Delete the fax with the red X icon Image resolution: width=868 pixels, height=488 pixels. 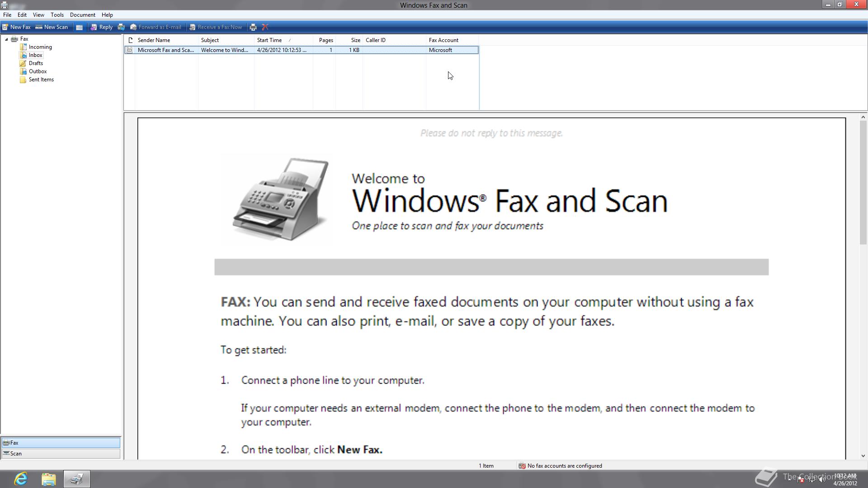(x=265, y=27)
